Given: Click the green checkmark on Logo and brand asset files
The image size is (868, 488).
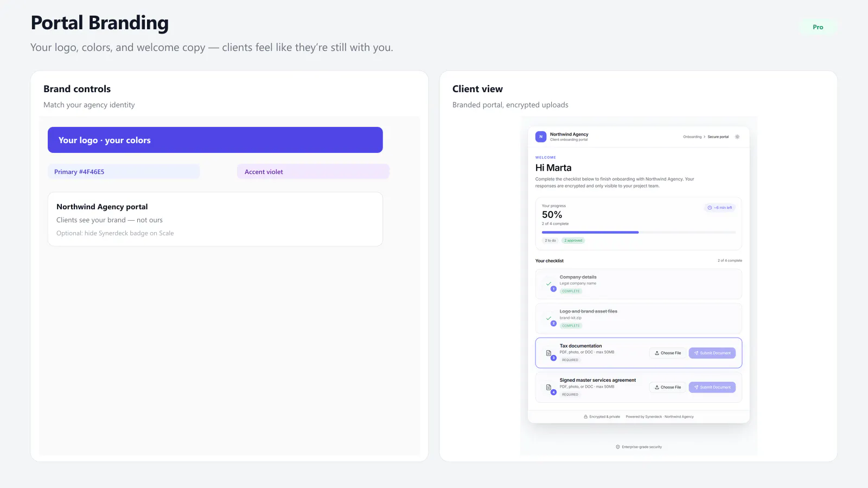Looking at the screenshot, I should 548,318.
